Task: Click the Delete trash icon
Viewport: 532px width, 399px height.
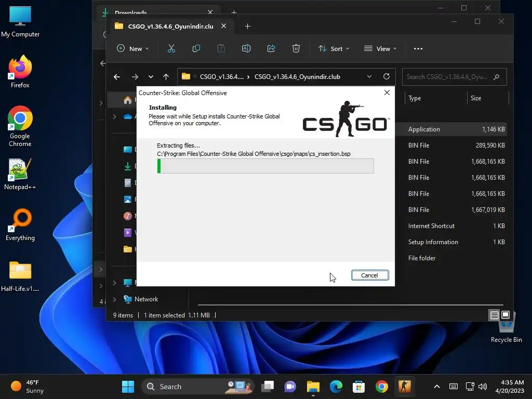Action: [x=296, y=48]
